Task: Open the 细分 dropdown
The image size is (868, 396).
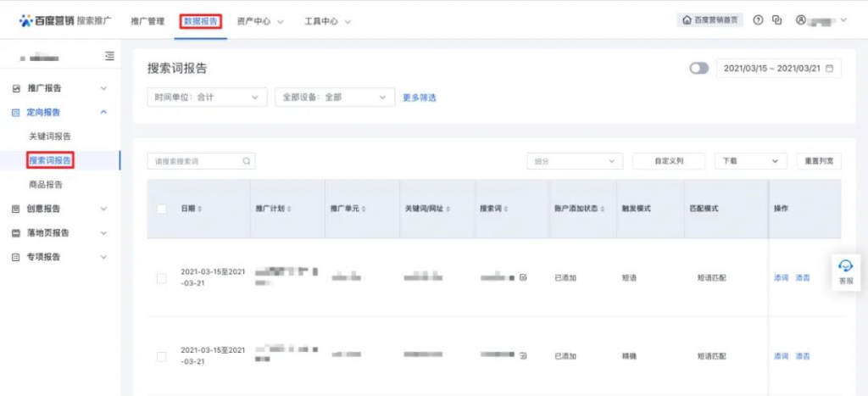Action: 576,161
